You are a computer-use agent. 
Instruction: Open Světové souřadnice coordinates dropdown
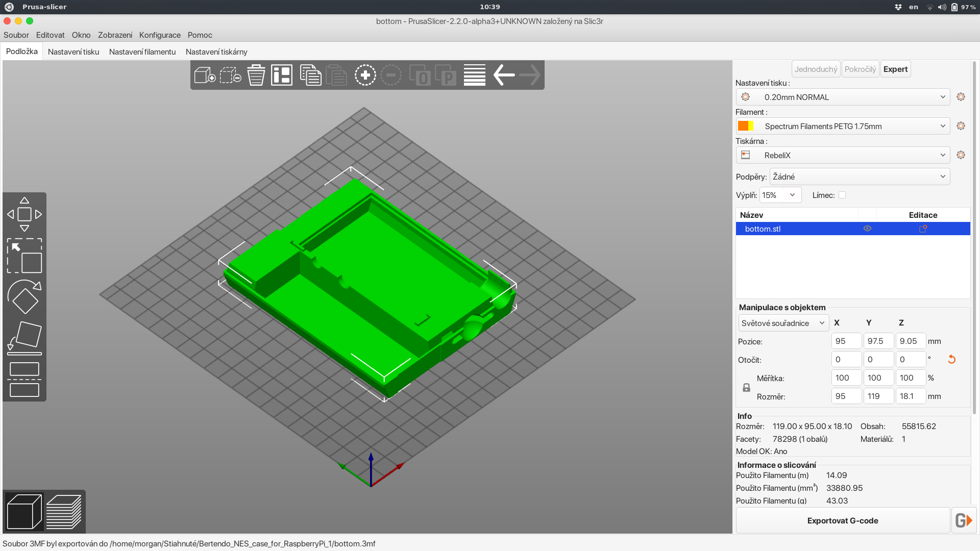click(x=783, y=323)
